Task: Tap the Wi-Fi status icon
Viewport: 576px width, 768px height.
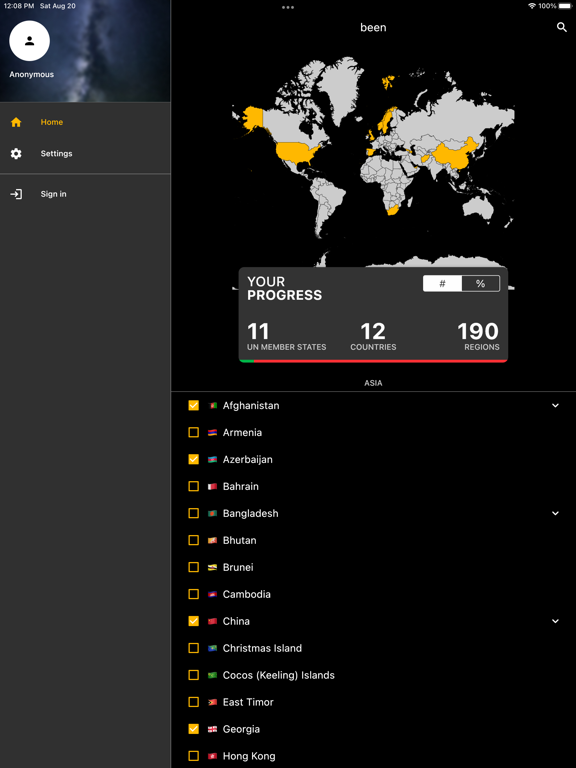Action: [532, 6]
